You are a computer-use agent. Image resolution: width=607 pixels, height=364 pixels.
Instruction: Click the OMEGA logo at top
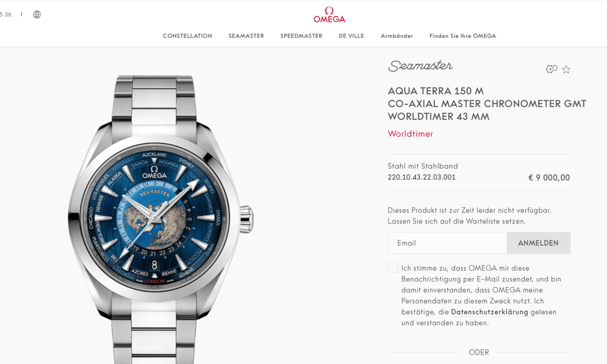(329, 15)
